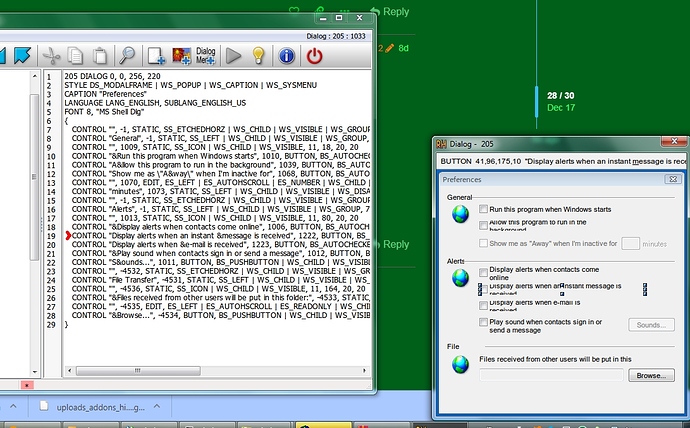Click the STYLE DS_MODALFRAME script line
The image size is (690, 428).
pos(191,85)
